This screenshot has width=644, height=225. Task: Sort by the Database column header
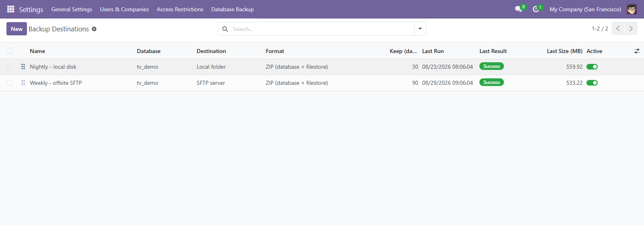tap(149, 51)
